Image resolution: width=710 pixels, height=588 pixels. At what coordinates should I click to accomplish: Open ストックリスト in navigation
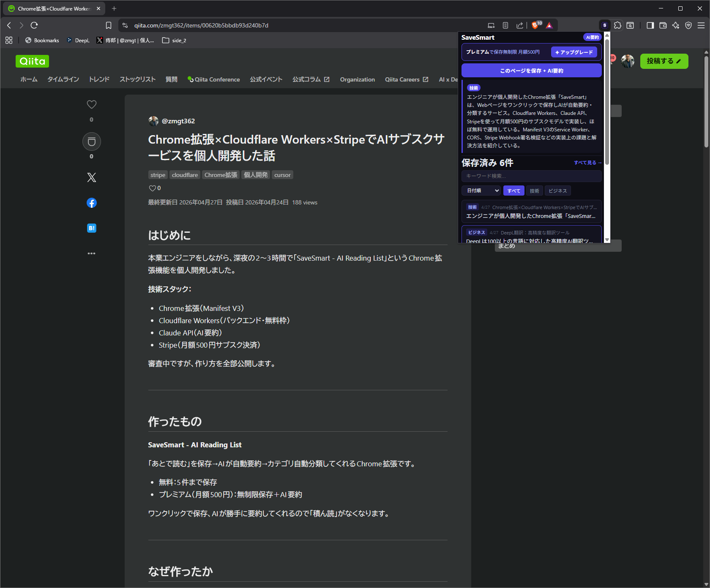137,79
